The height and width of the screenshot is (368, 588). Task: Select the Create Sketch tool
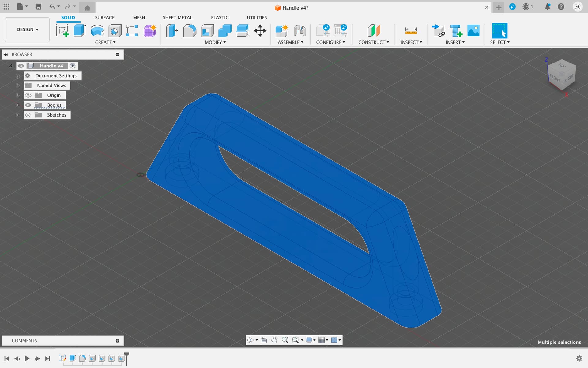click(x=62, y=31)
